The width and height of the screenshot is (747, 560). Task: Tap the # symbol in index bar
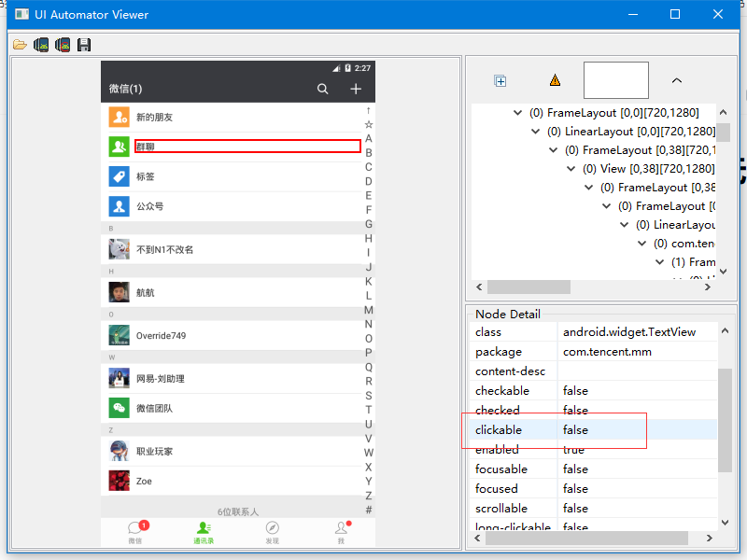pyautogui.click(x=368, y=510)
